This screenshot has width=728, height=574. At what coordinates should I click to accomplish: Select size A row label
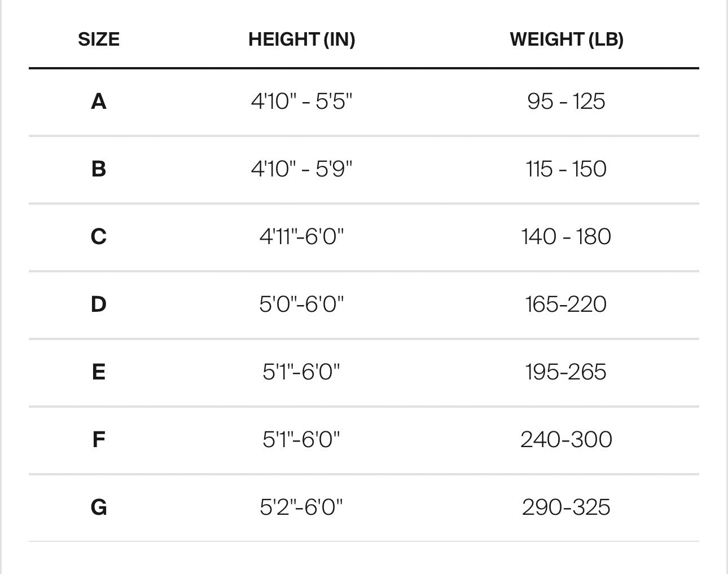(x=99, y=101)
